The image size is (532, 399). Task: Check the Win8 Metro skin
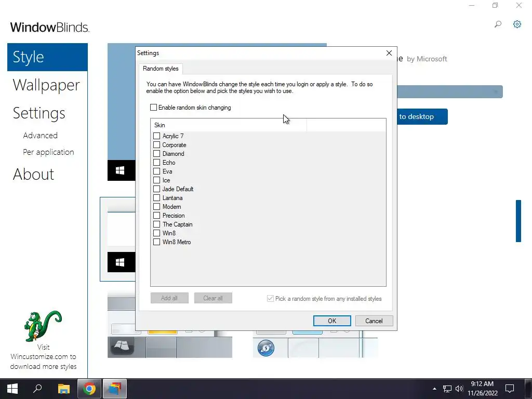coord(156,242)
